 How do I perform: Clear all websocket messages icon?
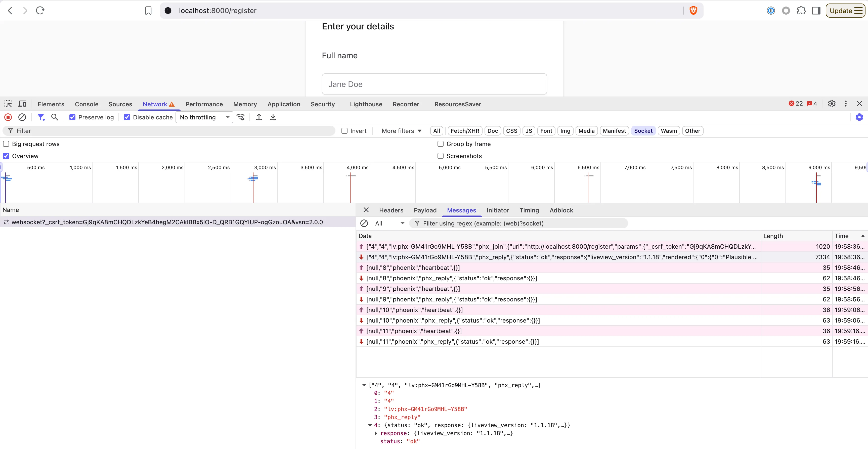pos(364,223)
